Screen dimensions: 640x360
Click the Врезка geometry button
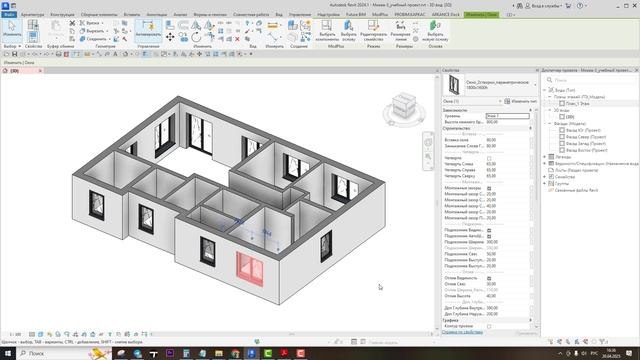91,23
